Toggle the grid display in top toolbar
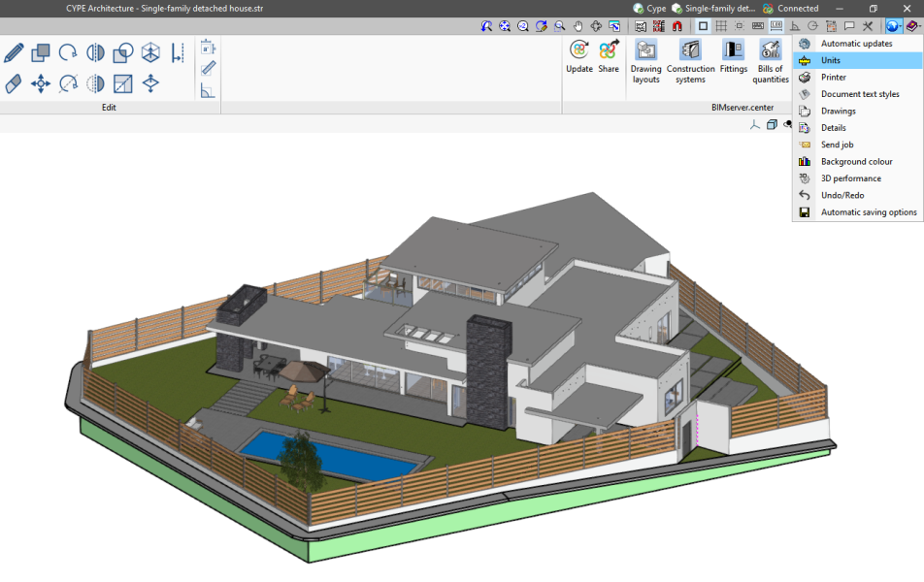The width and height of the screenshot is (924, 582). pyautogui.click(x=721, y=26)
